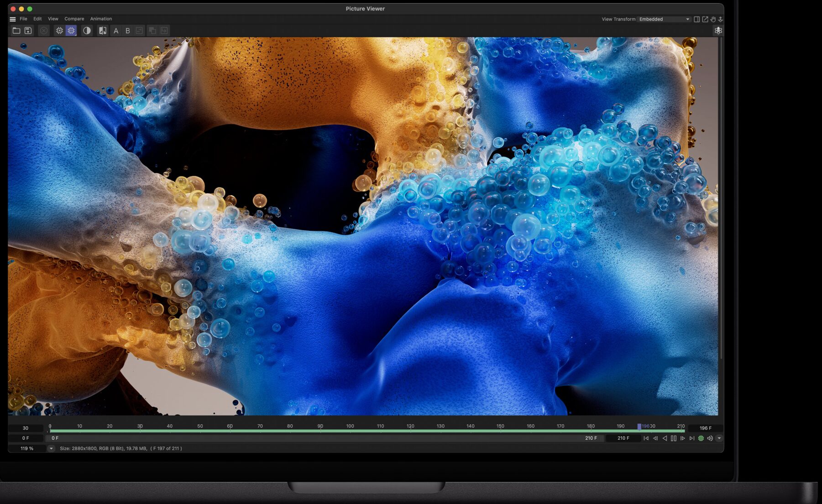Image resolution: width=822 pixels, height=504 pixels.
Task: Set image as B for comparison
Action: click(128, 31)
